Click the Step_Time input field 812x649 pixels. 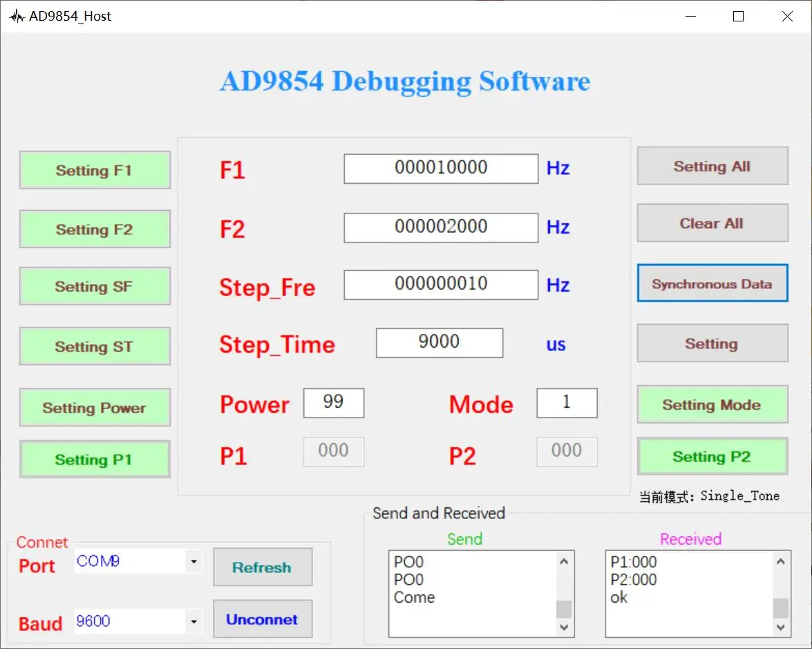click(x=439, y=342)
